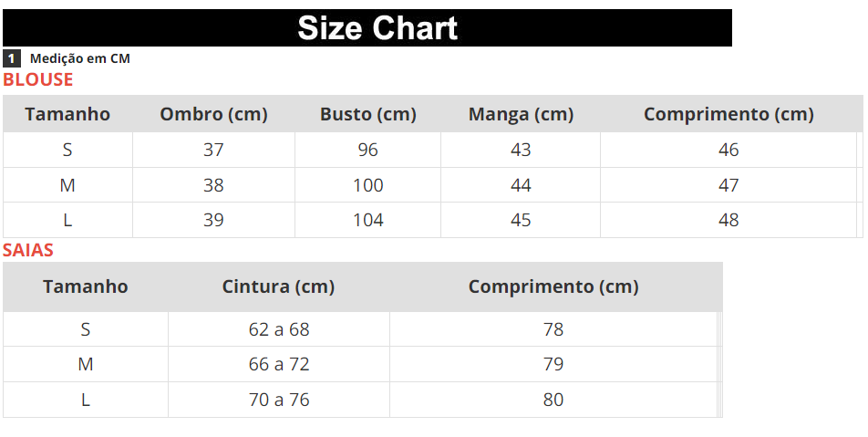Click the Busto (cm) column header

(367, 114)
